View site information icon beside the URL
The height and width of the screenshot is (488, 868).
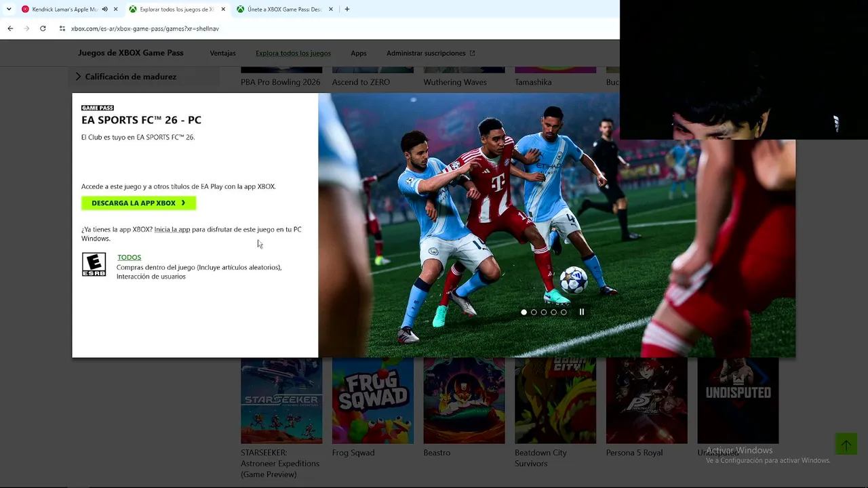click(62, 28)
